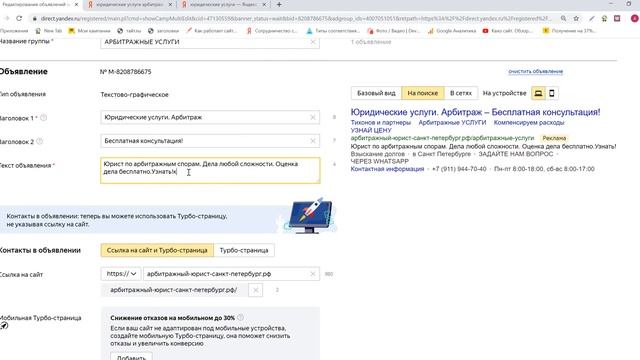Click the 'Текстово-графическое' ad type text
Image resolution: width=640 pixels, height=360 pixels.
click(134, 95)
